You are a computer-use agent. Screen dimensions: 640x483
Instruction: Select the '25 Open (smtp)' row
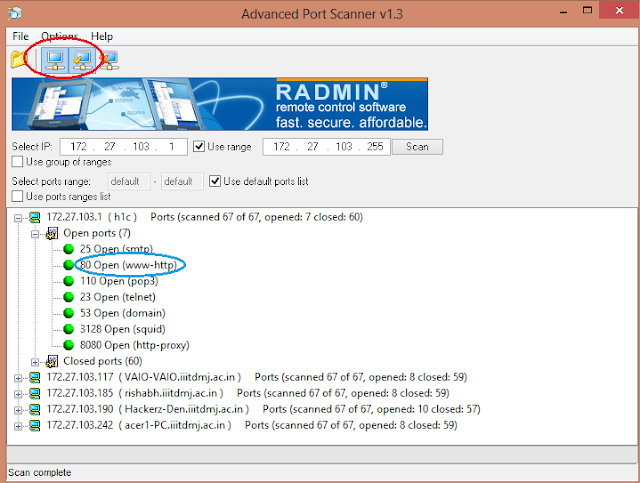pos(116,249)
